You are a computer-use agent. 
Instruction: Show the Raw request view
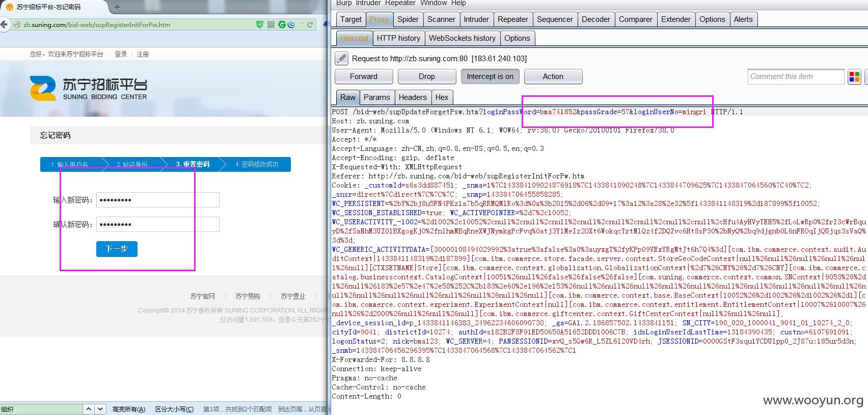(348, 97)
